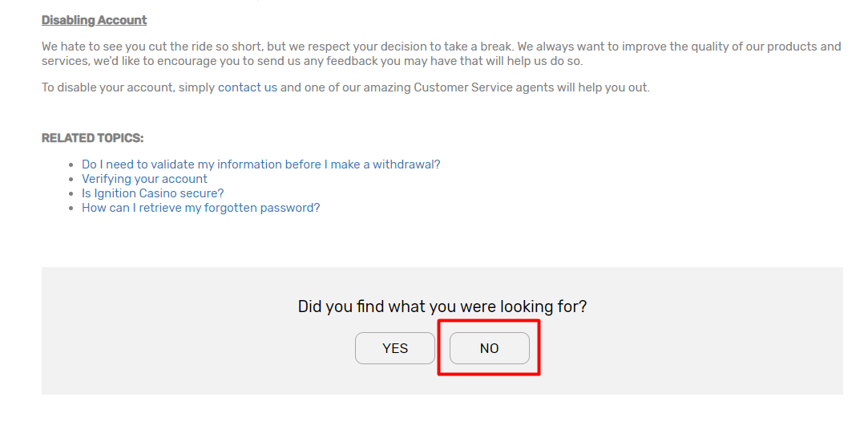Click the bullet beside the withdrawal validation link
868x422 pixels.
pyautogui.click(x=72, y=165)
